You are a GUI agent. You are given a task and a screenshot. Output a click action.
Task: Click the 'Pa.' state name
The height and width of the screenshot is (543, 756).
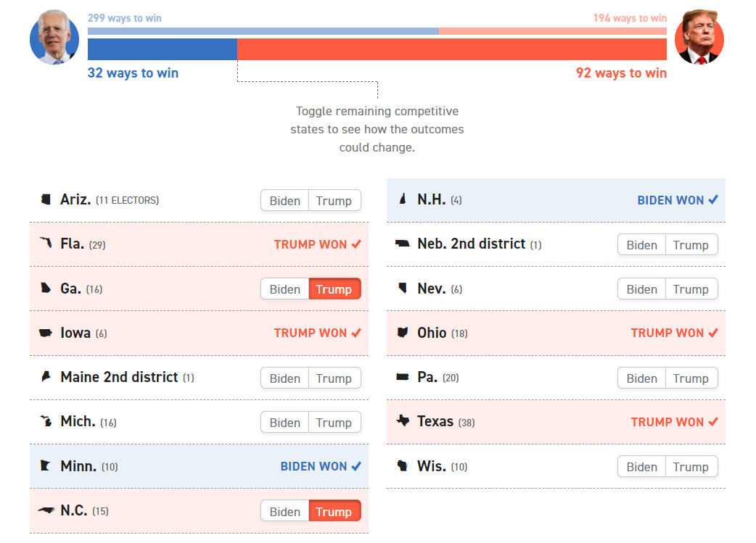coord(427,377)
